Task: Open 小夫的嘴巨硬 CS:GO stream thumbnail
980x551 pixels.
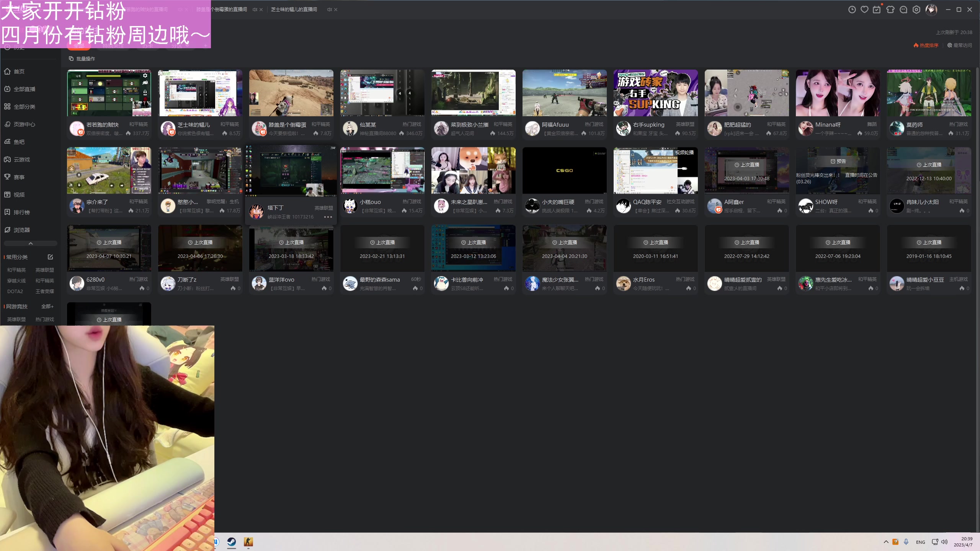Action: pyautogui.click(x=565, y=171)
